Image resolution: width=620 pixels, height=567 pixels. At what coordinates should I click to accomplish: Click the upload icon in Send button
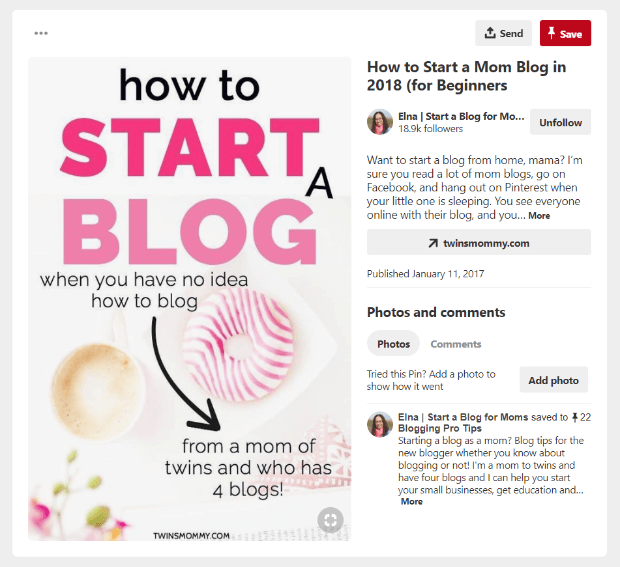(490, 33)
